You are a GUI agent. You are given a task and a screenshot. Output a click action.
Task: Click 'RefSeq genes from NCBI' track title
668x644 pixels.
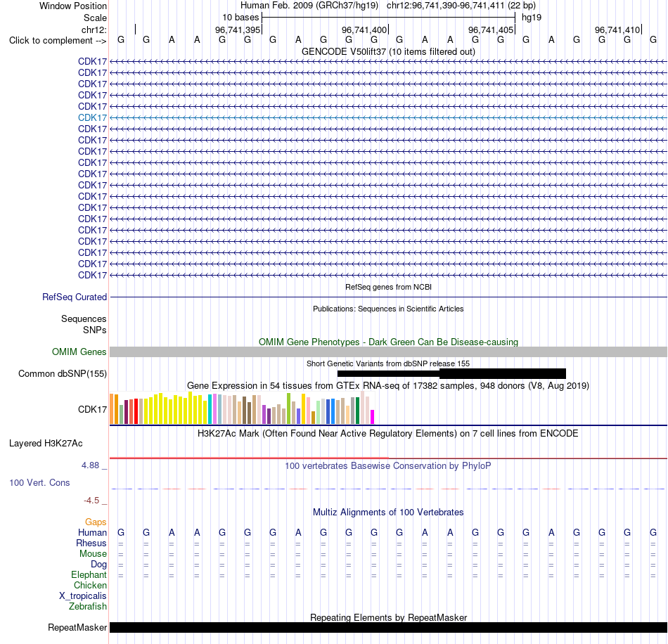click(x=388, y=287)
